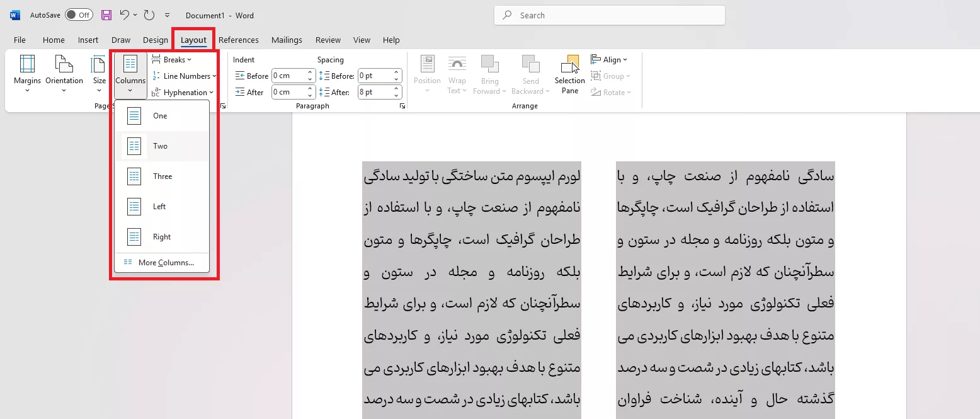Screen dimensions: 980x419
Task: Click in the Search box
Action: [610, 15]
